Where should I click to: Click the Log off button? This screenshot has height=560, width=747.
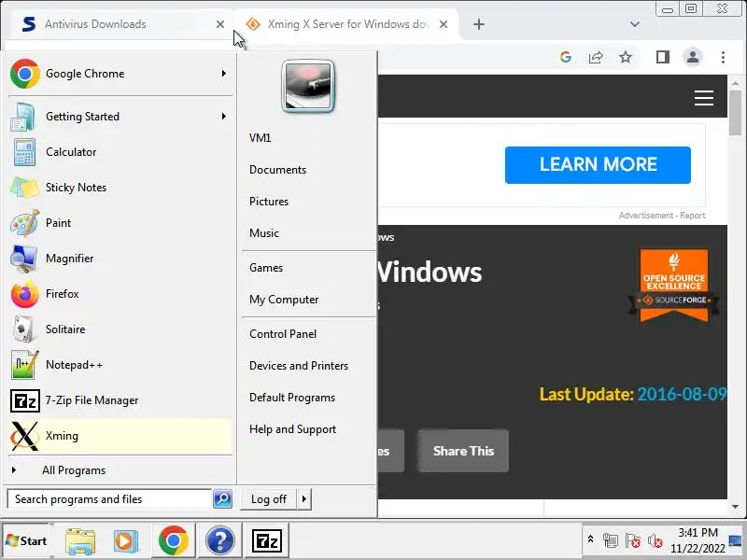(x=269, y=499)
